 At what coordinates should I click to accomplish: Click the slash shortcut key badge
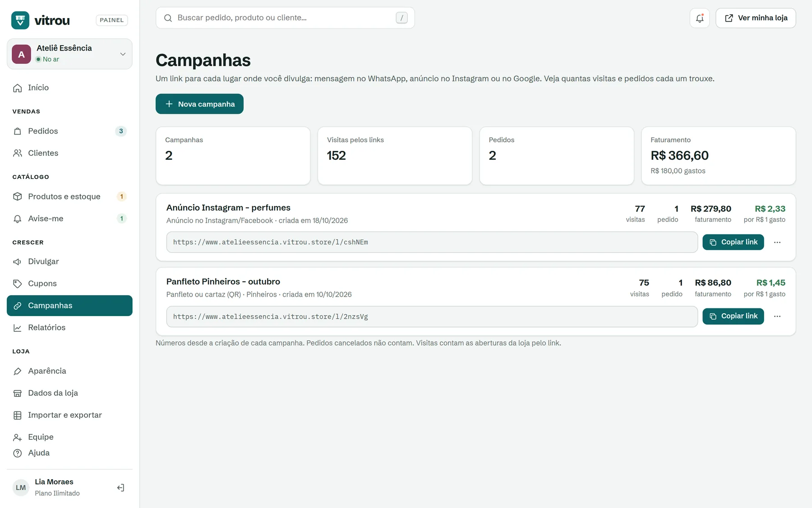[401, 18]
